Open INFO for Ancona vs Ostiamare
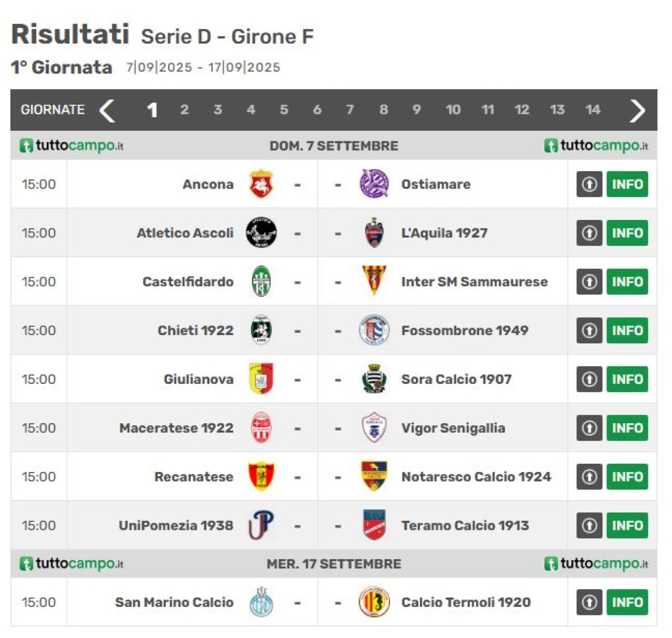The width and height of the screenshot is (672, 638). 627,184
